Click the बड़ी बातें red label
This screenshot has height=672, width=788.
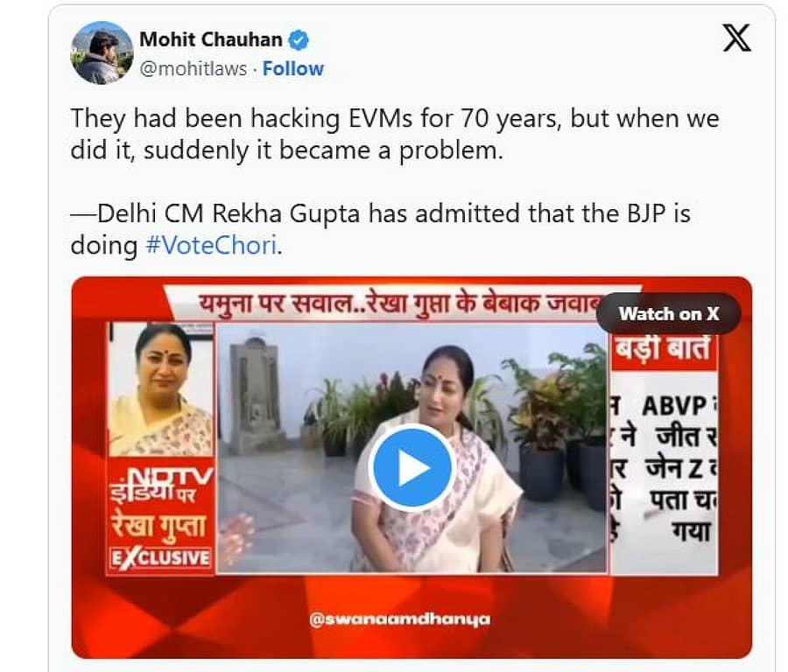tap(664, 348)
